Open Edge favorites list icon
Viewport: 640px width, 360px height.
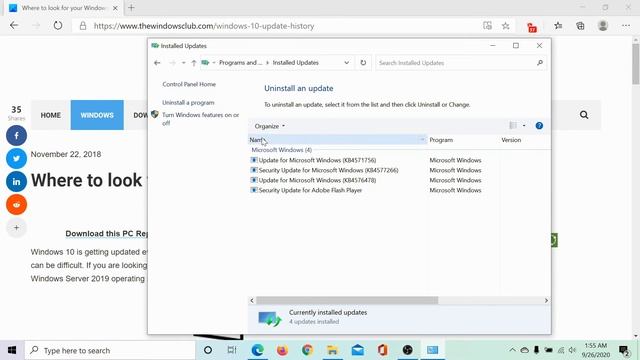[x=558, y=26]
